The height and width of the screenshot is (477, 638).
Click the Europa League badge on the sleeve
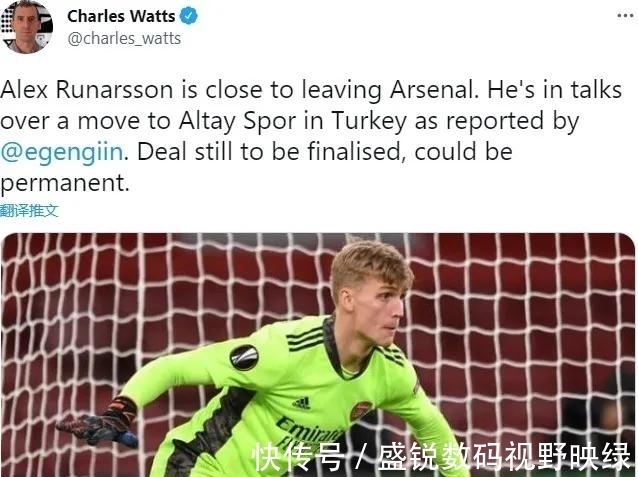tap(245, 357)
